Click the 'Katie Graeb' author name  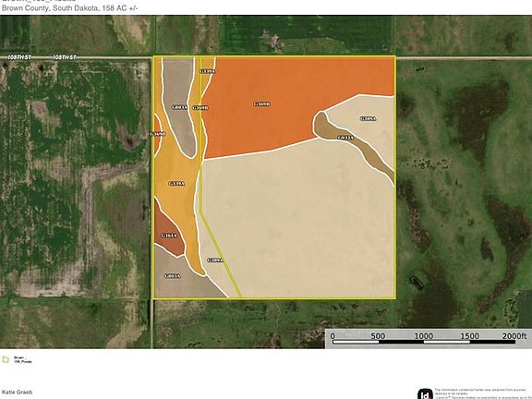click(17, 393)
